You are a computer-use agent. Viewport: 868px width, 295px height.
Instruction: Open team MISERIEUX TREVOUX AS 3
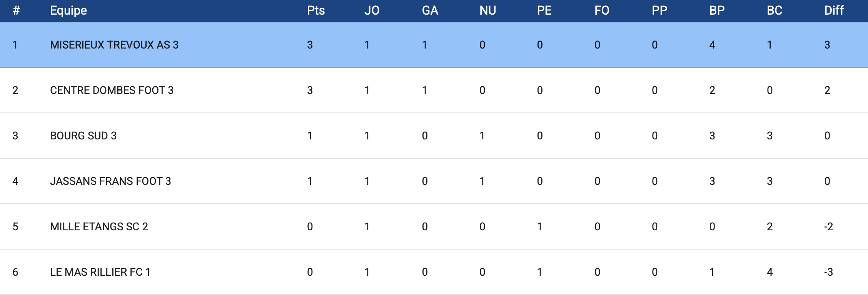[x=114, y=45]
